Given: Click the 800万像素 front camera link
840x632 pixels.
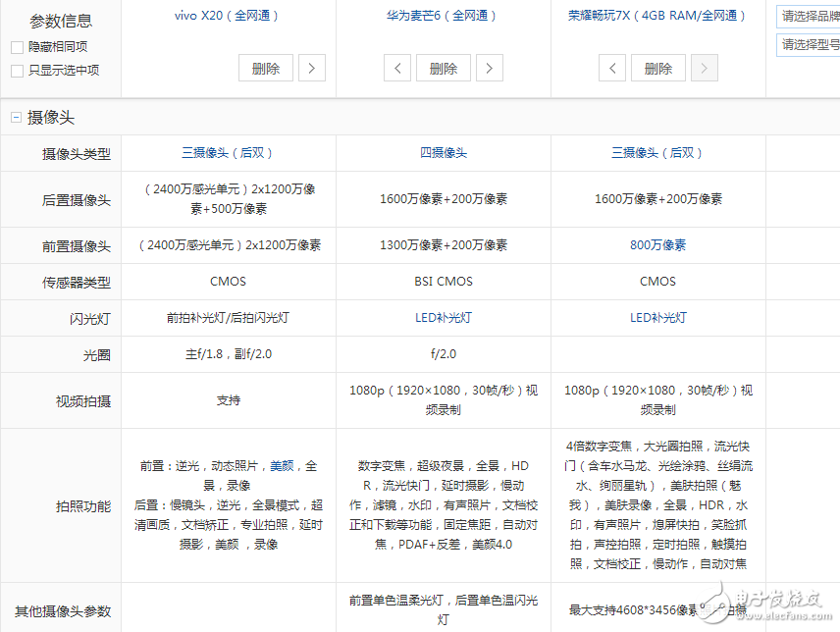Looking at the screenshot, I should point(657,245).
